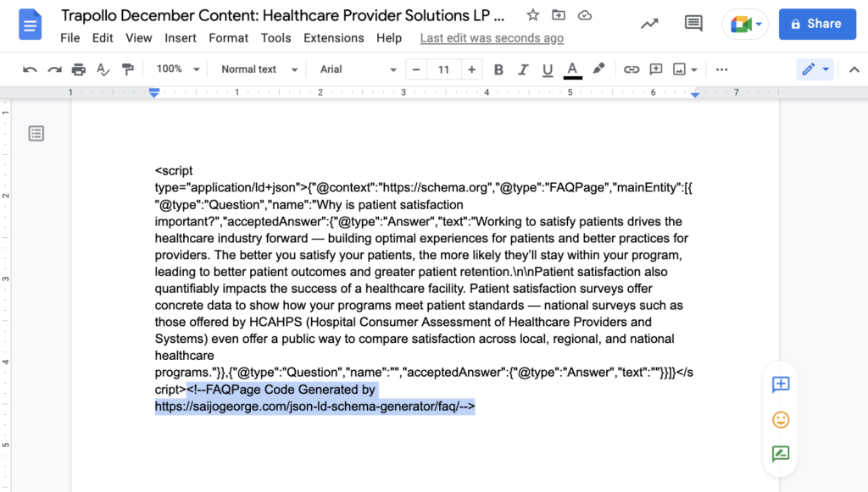The height and width of the screenshot is (492, 868).
Task: Open 'Last edit was seconds ago' link
Action: [x=492, y=38]
